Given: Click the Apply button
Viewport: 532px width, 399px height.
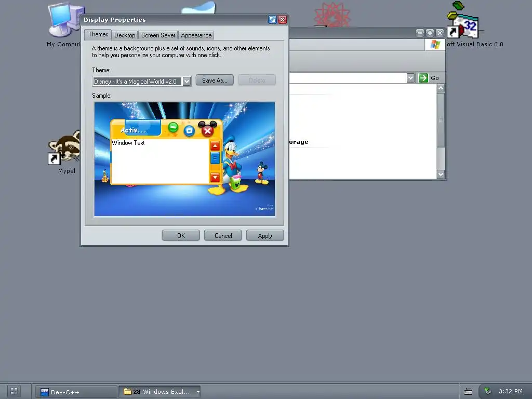Looking at the screenshot, I should point(265,235).
